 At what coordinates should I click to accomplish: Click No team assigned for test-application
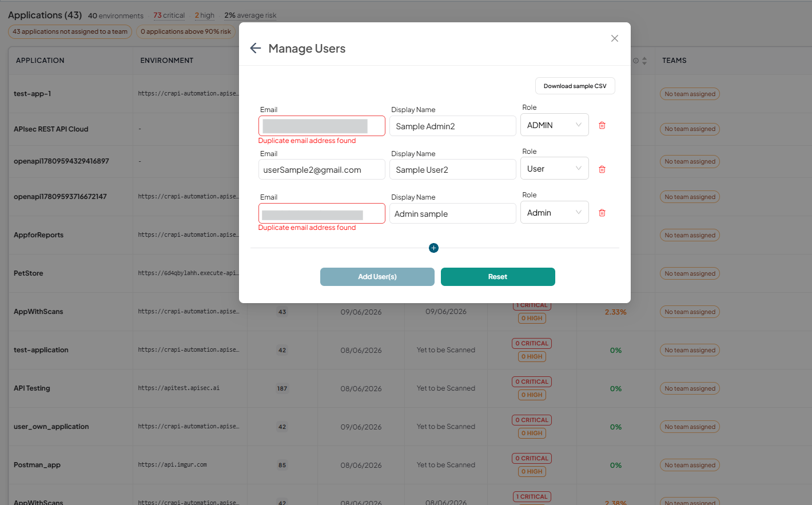point(690,350)
